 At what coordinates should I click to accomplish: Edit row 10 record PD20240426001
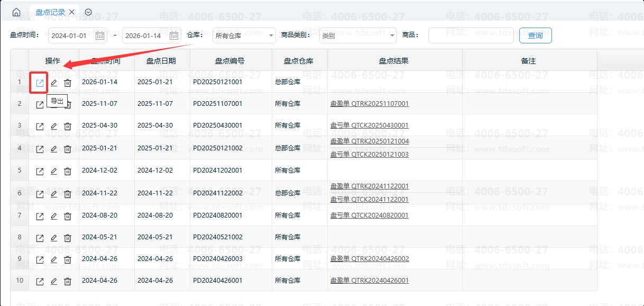(x=53, y=282)
